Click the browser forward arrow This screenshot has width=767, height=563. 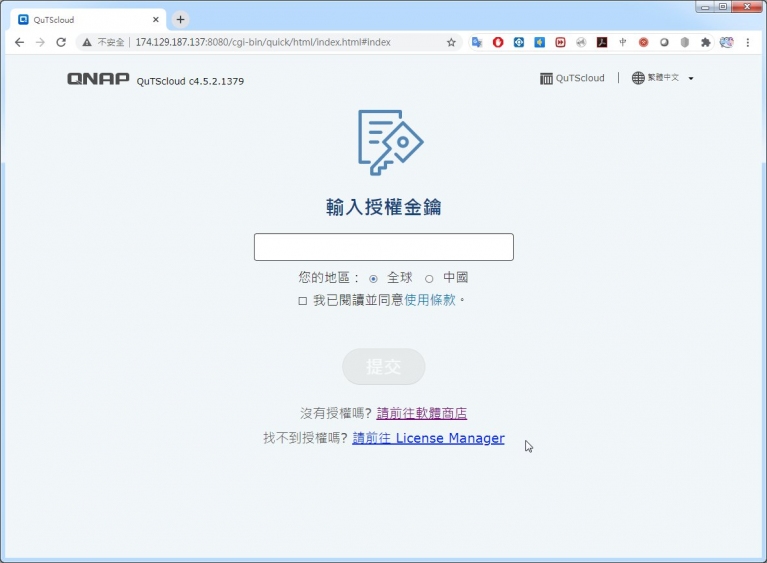(x=40, y=43)
